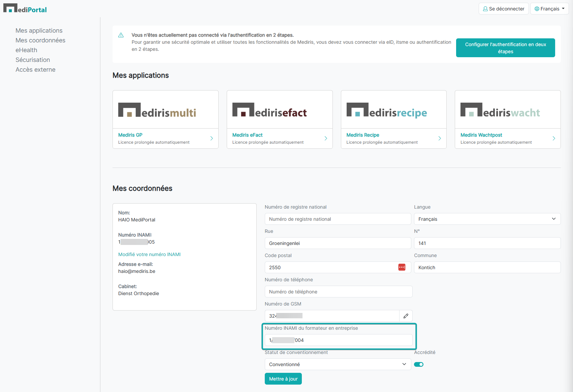Click the Numéro de téléphone field
The width and height of the screenshot is (573, 392).
(339, 291)
